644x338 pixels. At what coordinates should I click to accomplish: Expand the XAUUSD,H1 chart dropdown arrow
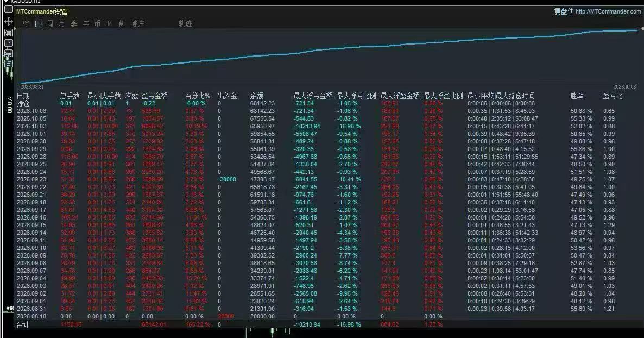tap(6, 2)
